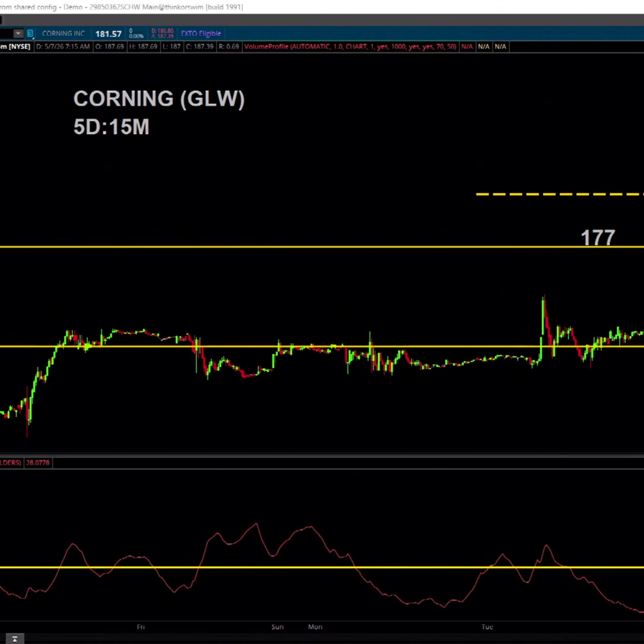This screenshot has width=644, height=644.
Task: Click the red N/A study value
Action: click(x=467, y=47)
